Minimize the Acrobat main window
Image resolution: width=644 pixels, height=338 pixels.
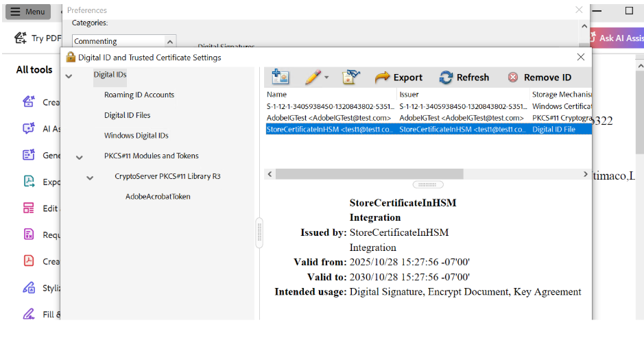597,11
